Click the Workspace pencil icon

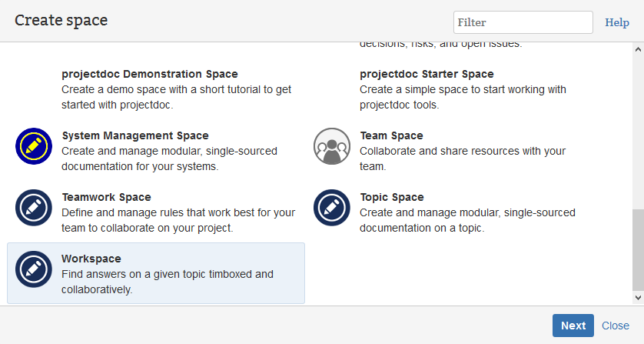33,269
